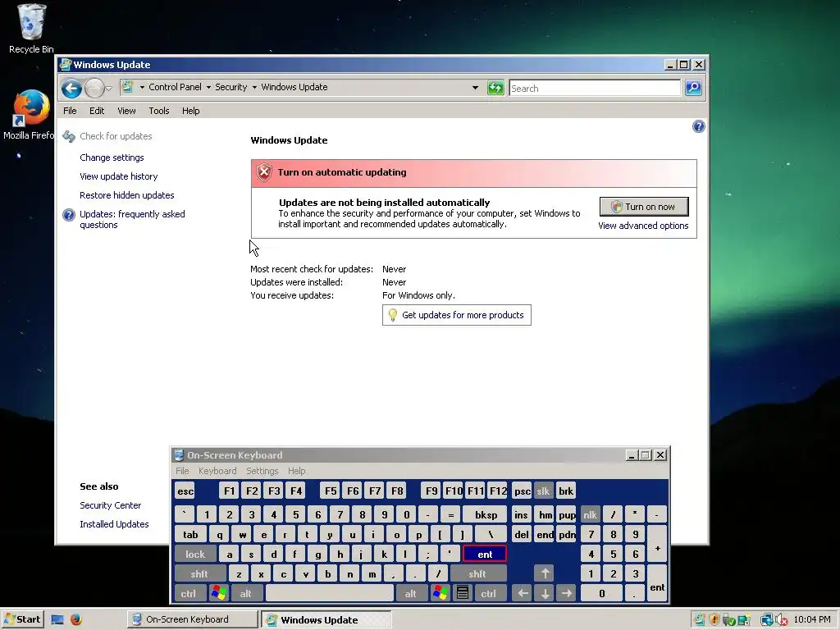
Task: Open On-Screen Keyboard's Keyboard menu
Action: coord(217,471)
